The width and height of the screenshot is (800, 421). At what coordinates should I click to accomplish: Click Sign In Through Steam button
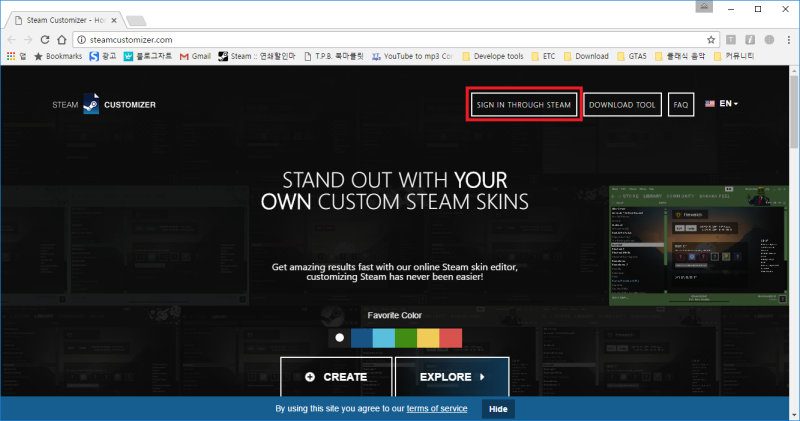(523, 105)
